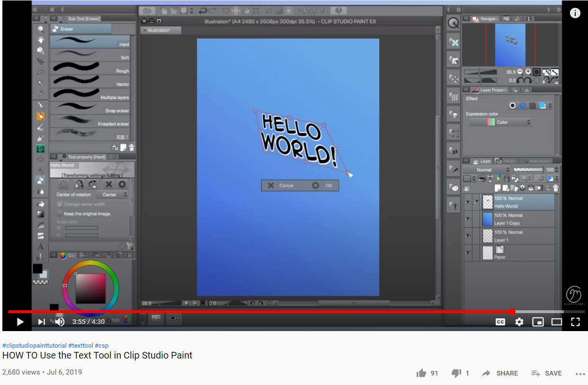Click the circle confirm icon in Tool property

(122, 184)
